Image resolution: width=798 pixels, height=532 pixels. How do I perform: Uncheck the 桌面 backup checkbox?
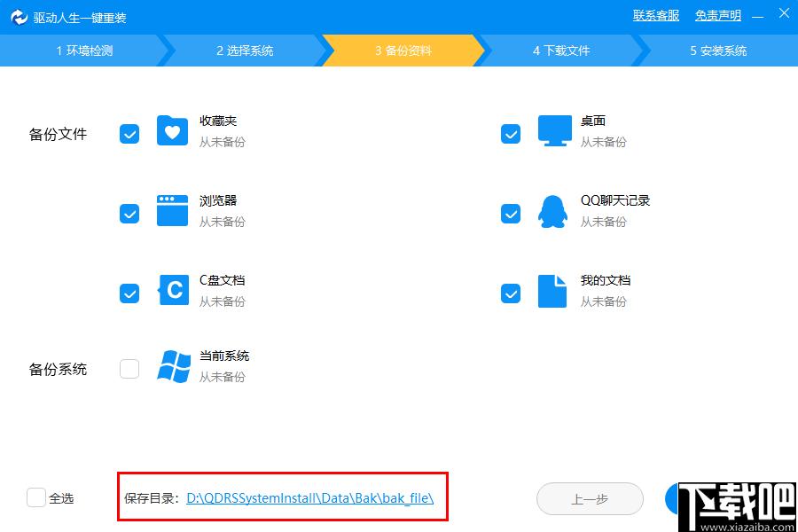point(511,134)
